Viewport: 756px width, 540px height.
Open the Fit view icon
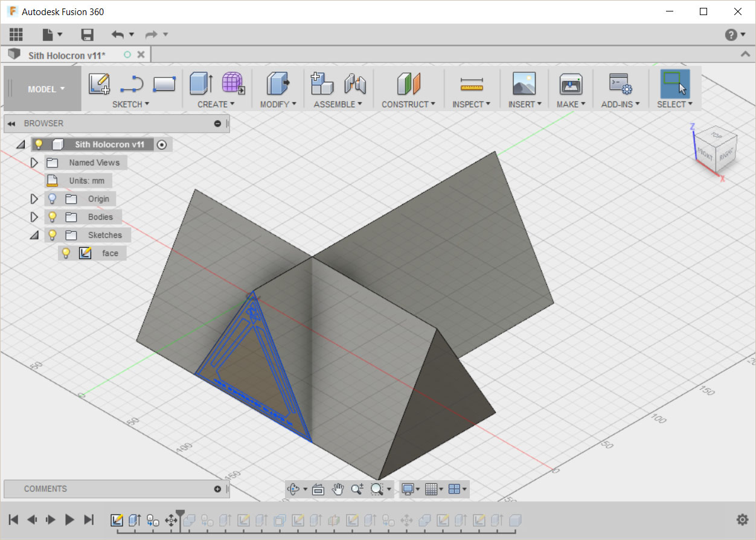[377, 489]
